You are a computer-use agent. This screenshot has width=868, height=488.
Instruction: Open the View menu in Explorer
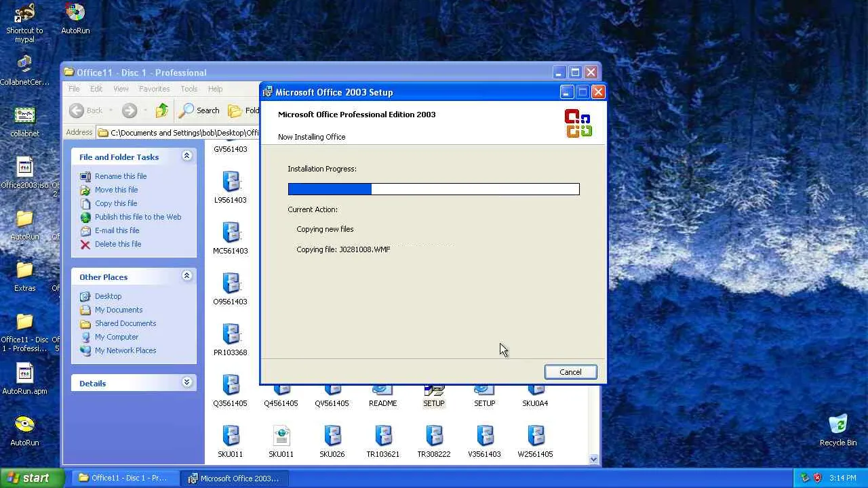121,89
